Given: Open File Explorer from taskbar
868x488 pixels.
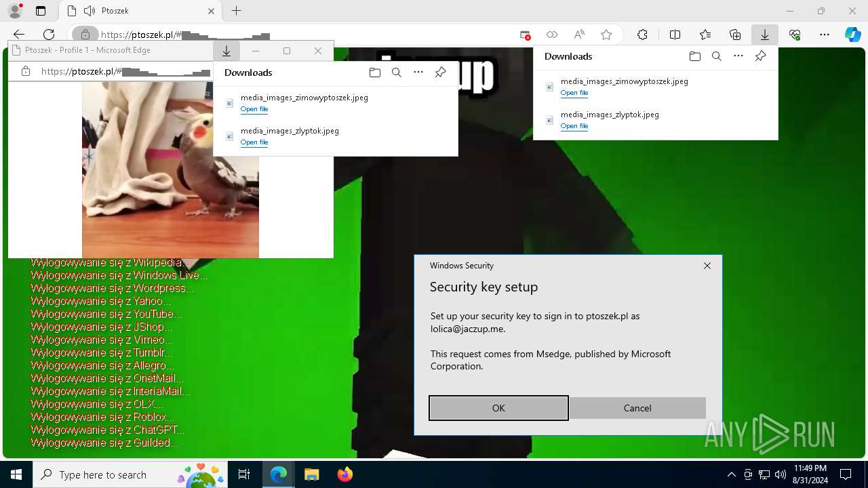Looking at the screenshot, I should click(311, 474).
